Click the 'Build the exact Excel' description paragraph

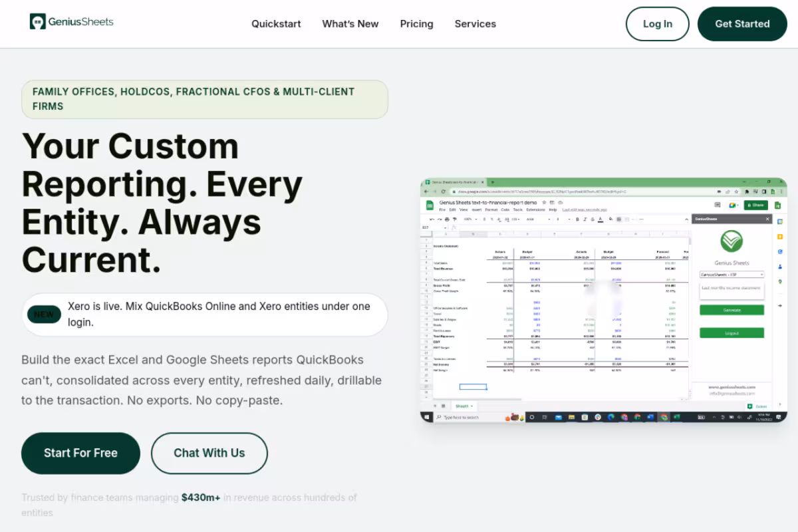[201, 380]
